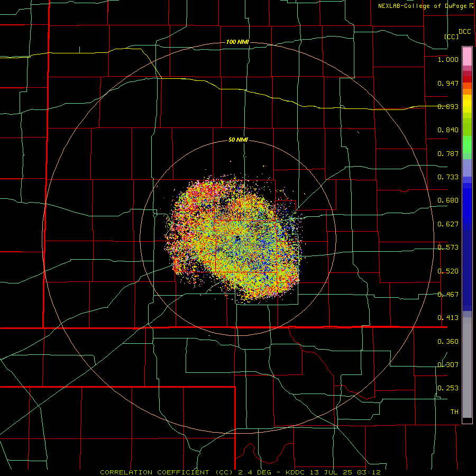Click the 0.893 legend value
476x476 pixels.
coord(448,106)
